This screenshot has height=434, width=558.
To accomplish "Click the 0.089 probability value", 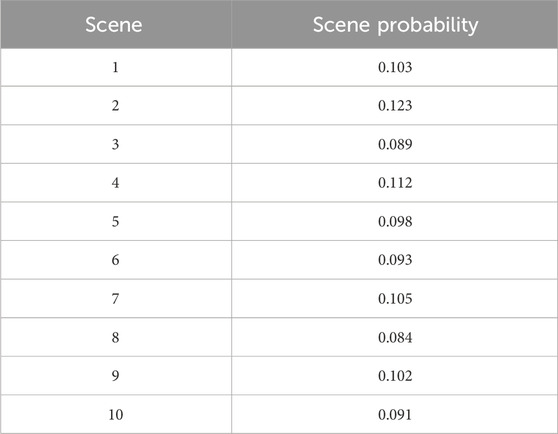I will (x=395, y=144).
